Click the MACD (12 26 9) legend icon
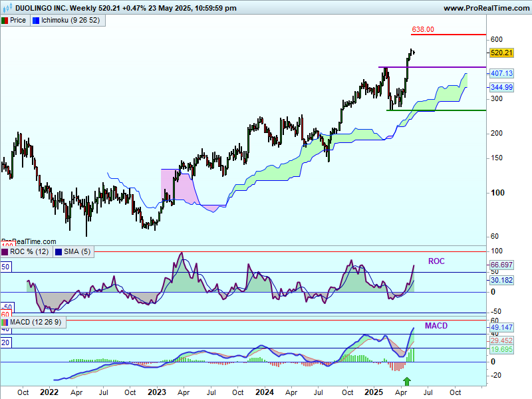The image size is (532, 399). pos(5,323)
